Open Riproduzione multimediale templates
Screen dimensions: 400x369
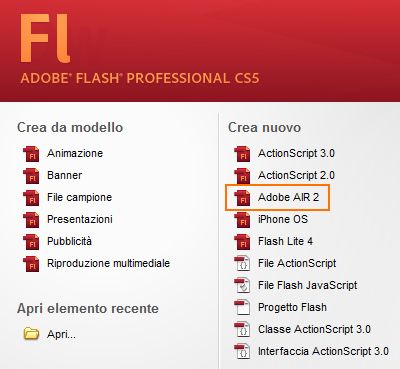[x=108, y=263]
